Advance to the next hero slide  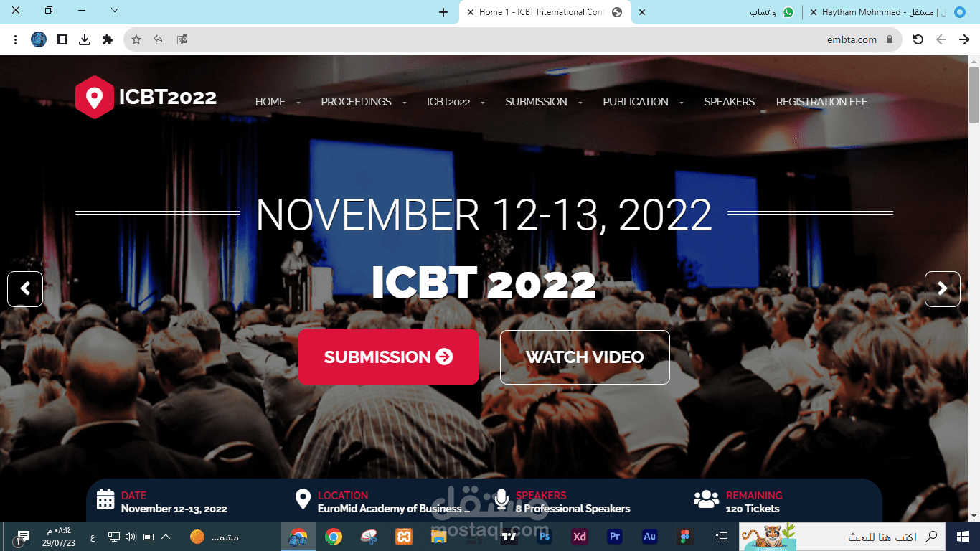(x=943, y=289)
